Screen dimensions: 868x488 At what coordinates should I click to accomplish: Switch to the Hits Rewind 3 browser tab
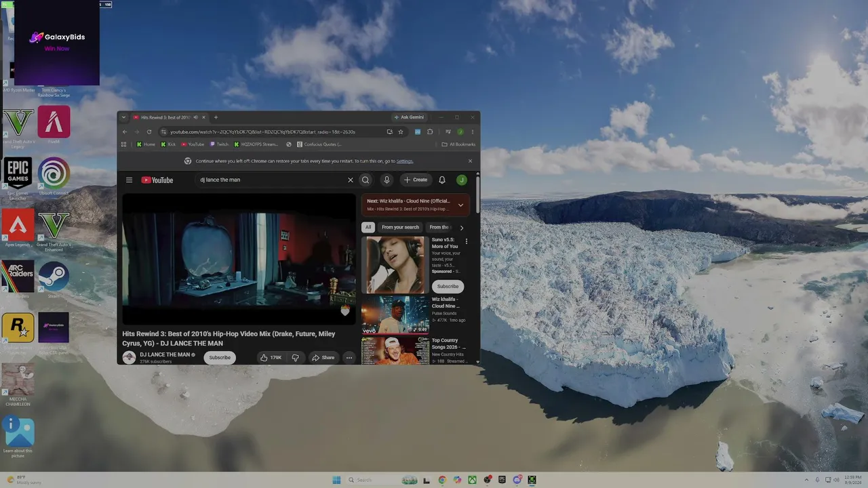pyautogui.click(x=165, y=117)
